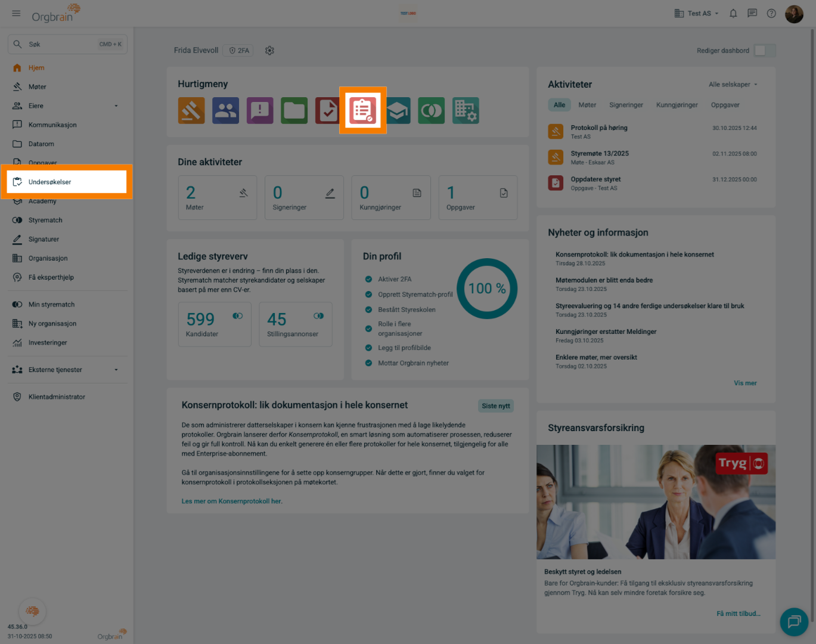Click the green overlapping-circles icon in Hurtigmeny
Image resolution: width=816 pixels, height=644 pixels.
[x=432, y=110]
